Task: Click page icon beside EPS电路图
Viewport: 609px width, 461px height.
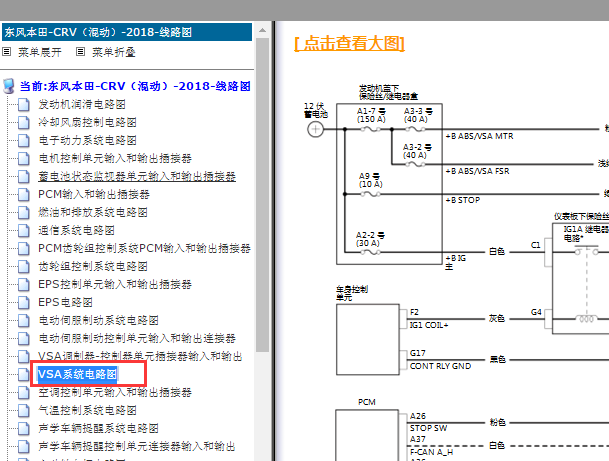Action: [24, 302]
